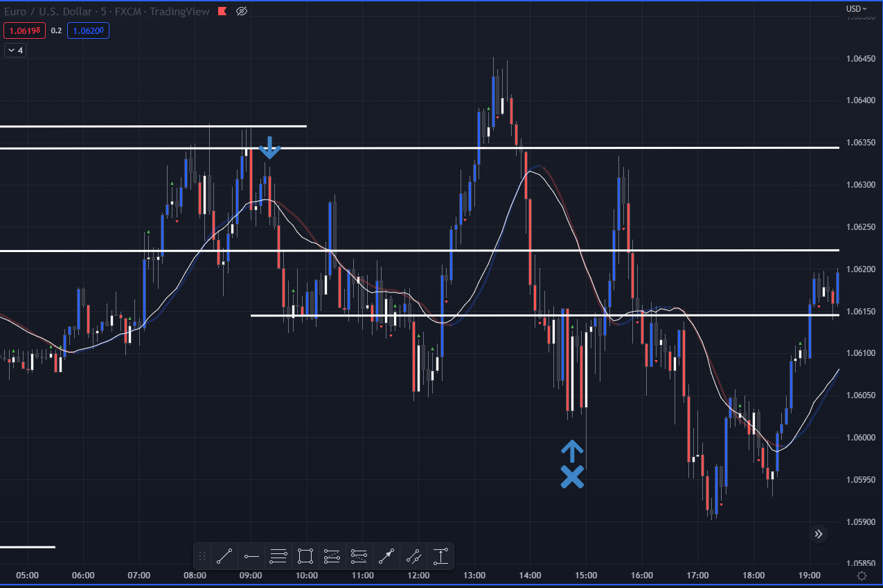Click the red flag icon next to the title
The width and height of the screenshot is (883, 588).
coord(222,11)
